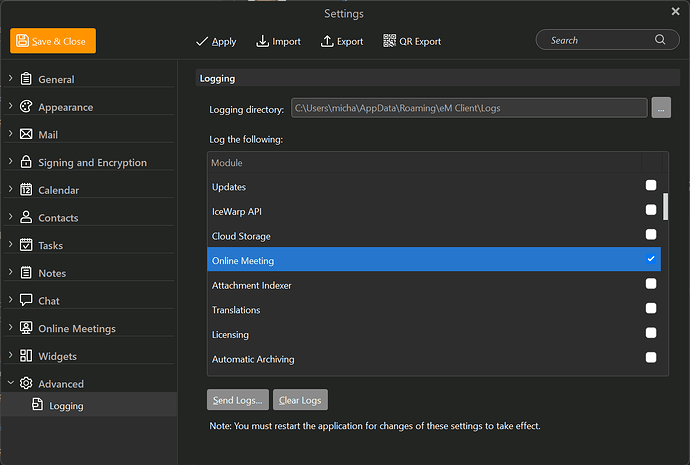Click the Clear Logs button
Viewport: 690px width, 465px height.
[x=300, y=399]
